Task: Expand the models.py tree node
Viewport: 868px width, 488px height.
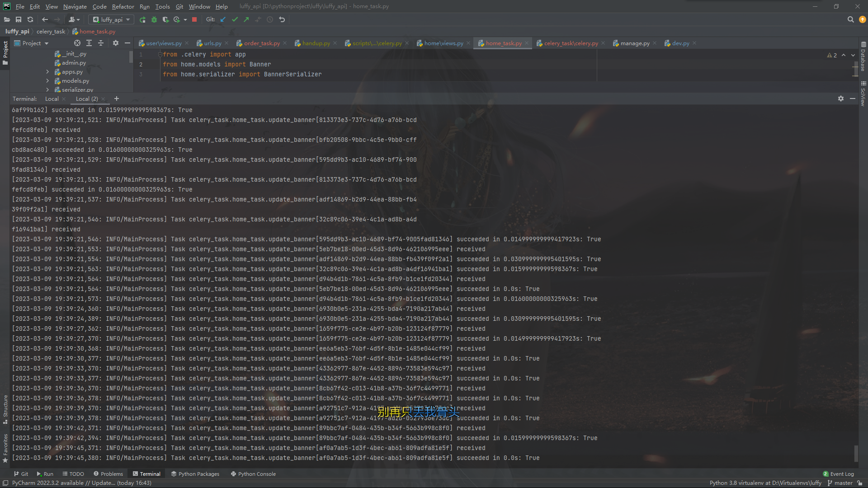Action: (x=47, y=81)
